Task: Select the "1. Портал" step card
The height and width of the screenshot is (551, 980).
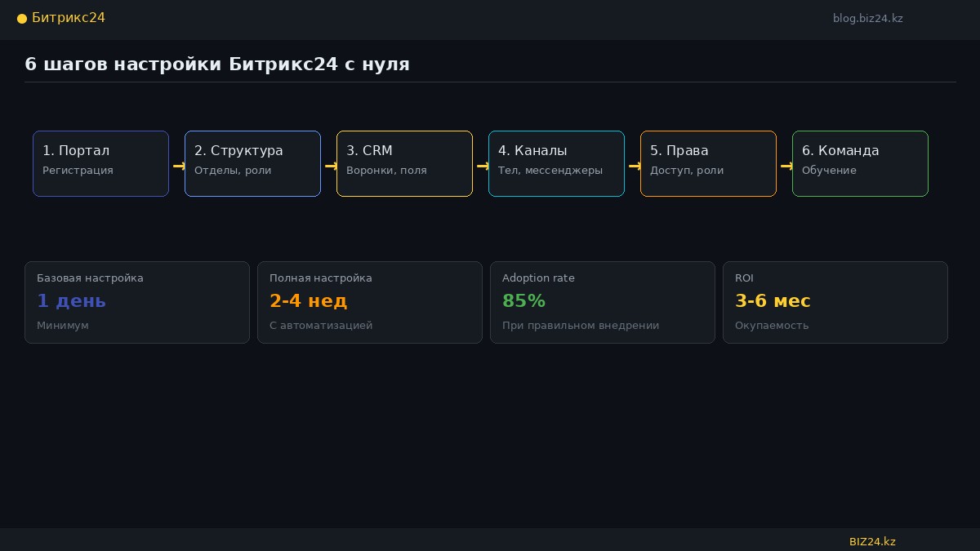Action: [100, 163]
